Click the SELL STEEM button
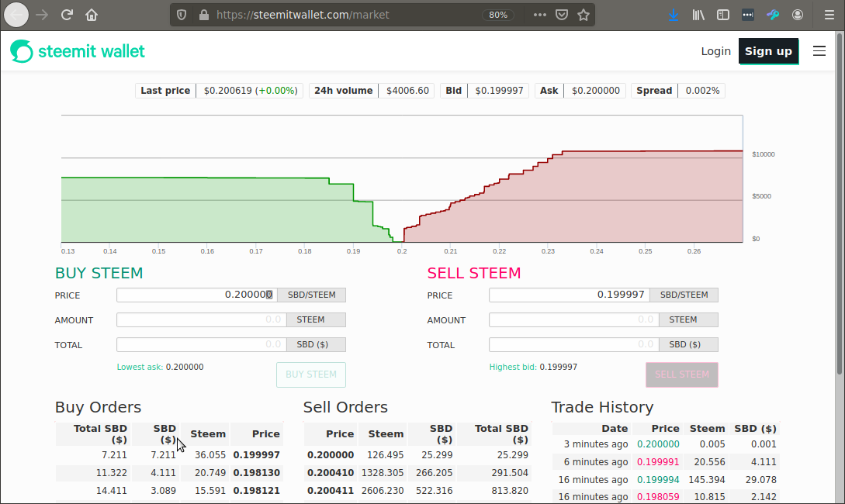The image size is (845, 504). click(x=682, y=375)
